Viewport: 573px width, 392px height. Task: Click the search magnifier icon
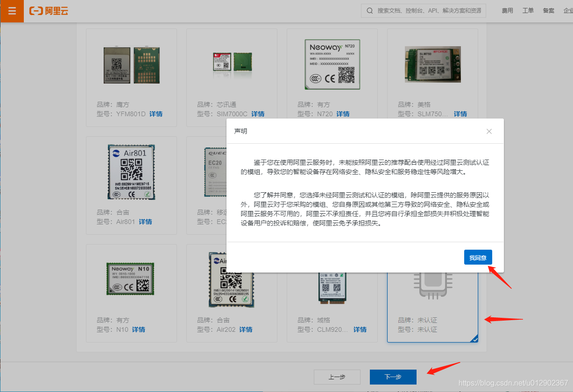coord(370,11)
